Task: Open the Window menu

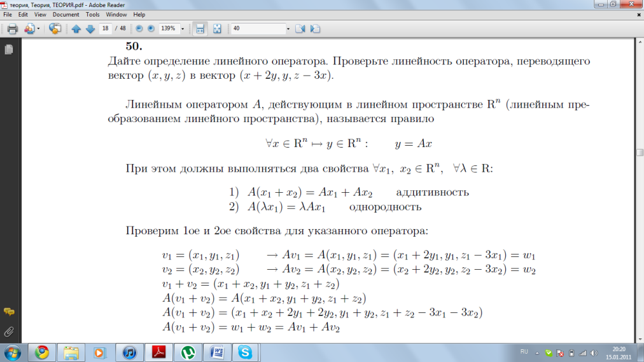Action: click(x=116, y=15)
